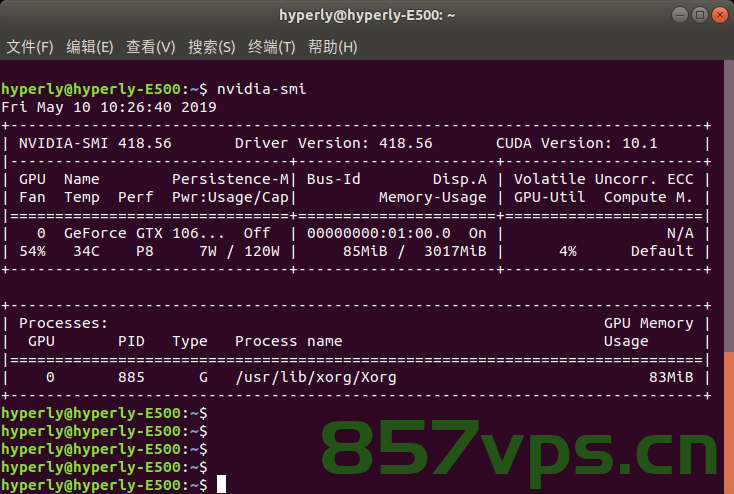Click the process type G
The height and width of the screenshot is (494, 734).
point(203,377)
